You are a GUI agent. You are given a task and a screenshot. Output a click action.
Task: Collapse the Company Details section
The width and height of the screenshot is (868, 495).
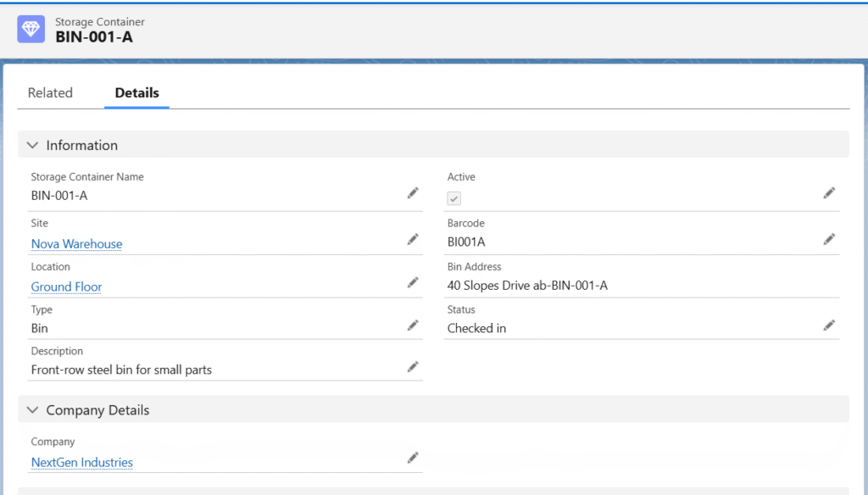tap(33, 410)
